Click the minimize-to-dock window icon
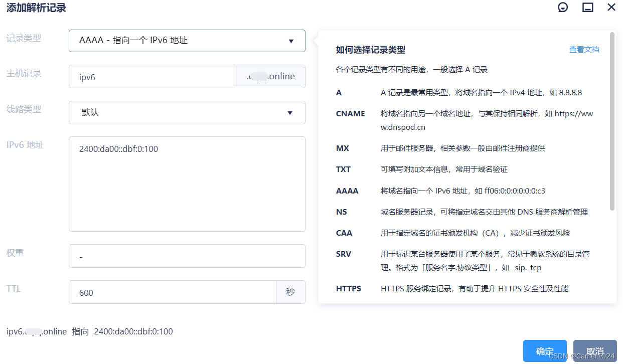Viewport: 623px width, 364px height. coord(587,8)
